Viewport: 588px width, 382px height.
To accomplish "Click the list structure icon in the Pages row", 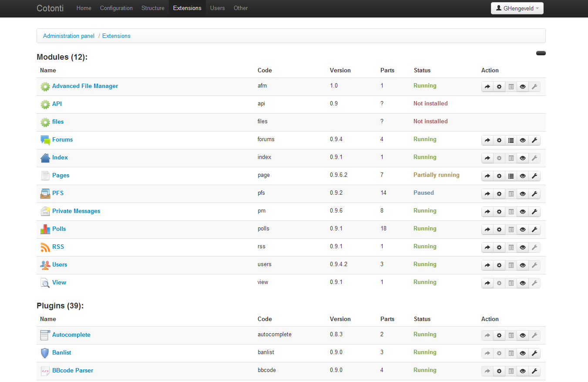I will click(511, 176).
